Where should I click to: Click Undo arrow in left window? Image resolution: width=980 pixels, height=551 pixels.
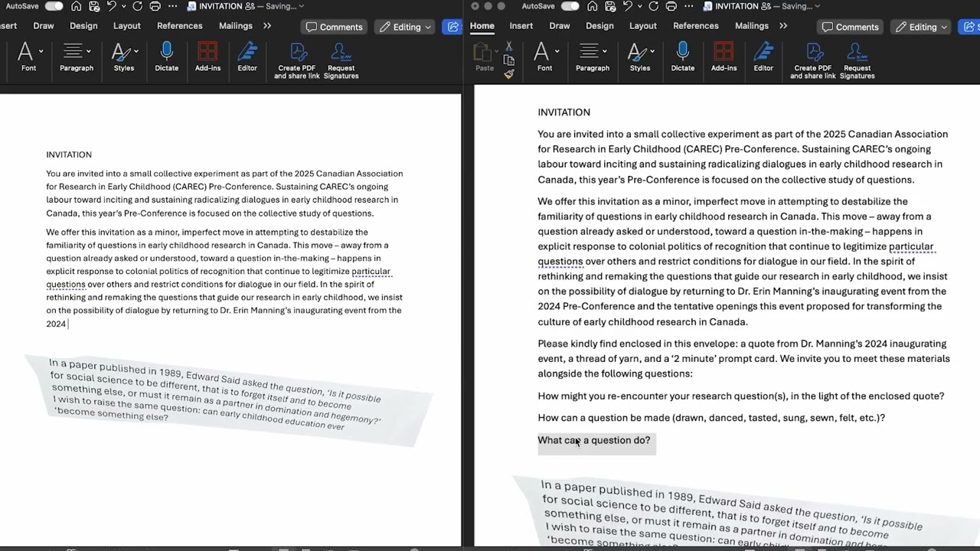[x=112, y=6]
